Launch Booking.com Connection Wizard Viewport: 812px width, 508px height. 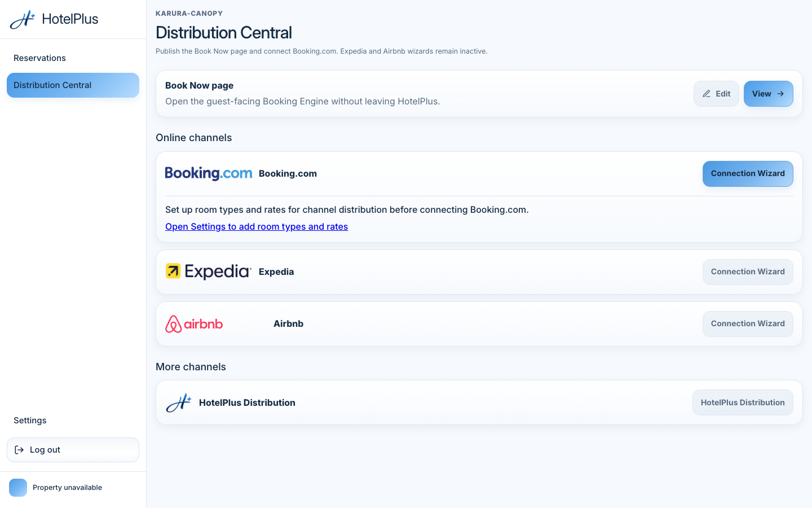pyautogui.click(x=748, y=174)
